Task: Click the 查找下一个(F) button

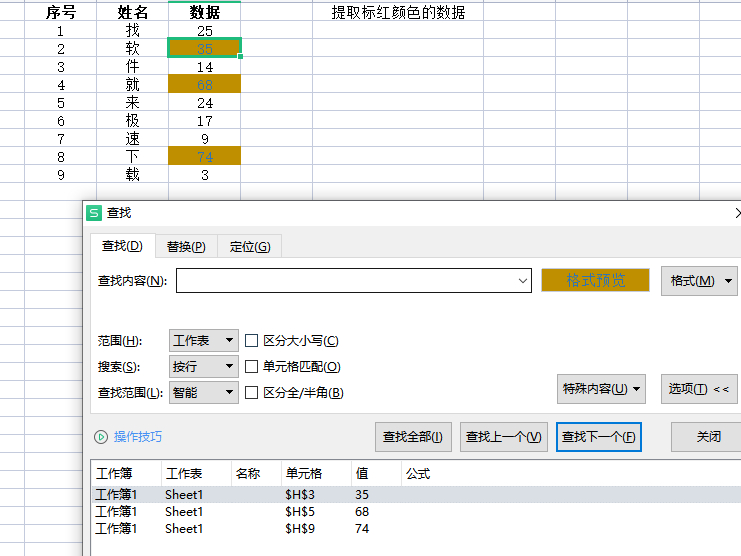Action: coord(599,437)
